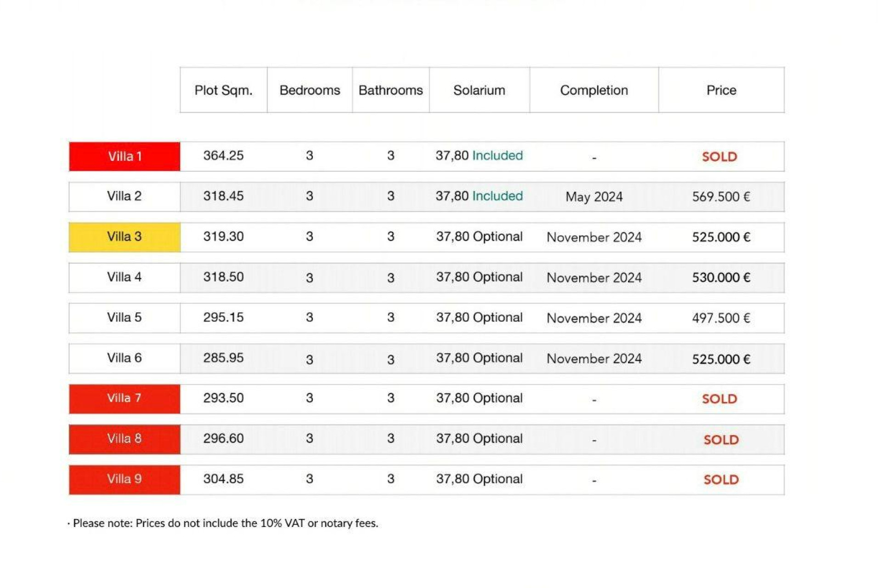Click the Villa 4 row label
This screenshot has width=882, height=588.
(124, 277)
